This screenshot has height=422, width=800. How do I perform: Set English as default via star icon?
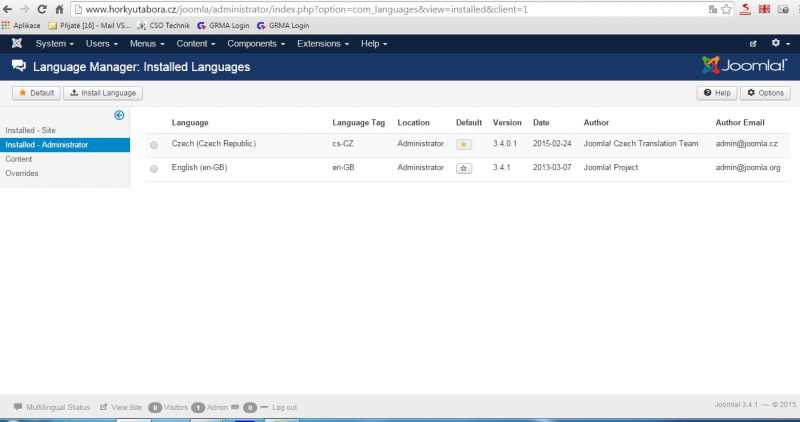coord(463,168)
